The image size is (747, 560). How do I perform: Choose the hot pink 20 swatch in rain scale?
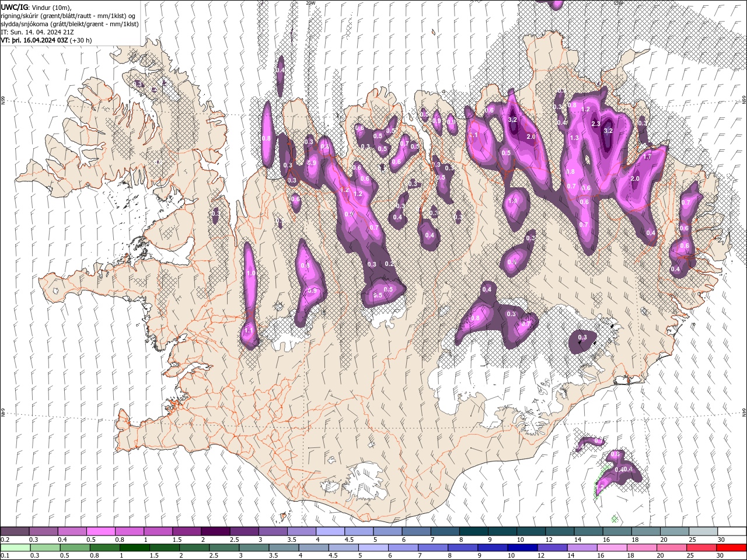click(x=672, y=548)
